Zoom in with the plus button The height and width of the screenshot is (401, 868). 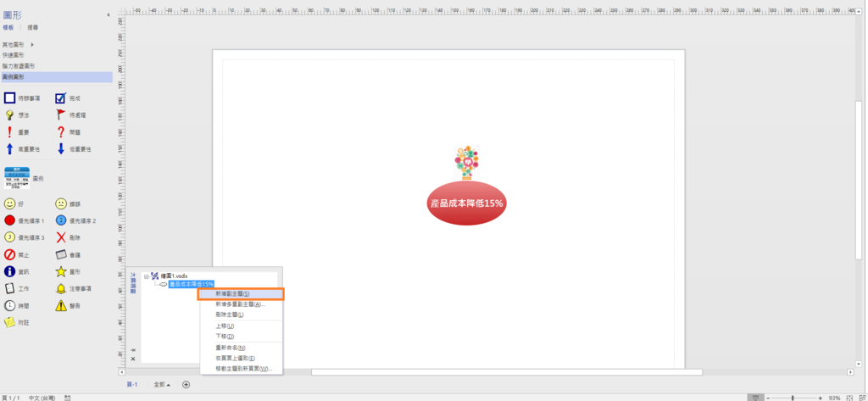point(820,398)
